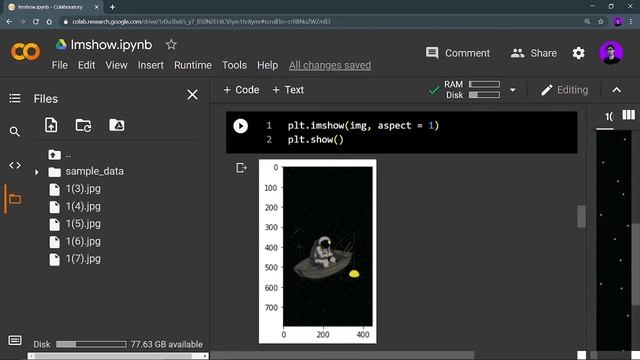Click the astronaut plot output image

[318, 251]
